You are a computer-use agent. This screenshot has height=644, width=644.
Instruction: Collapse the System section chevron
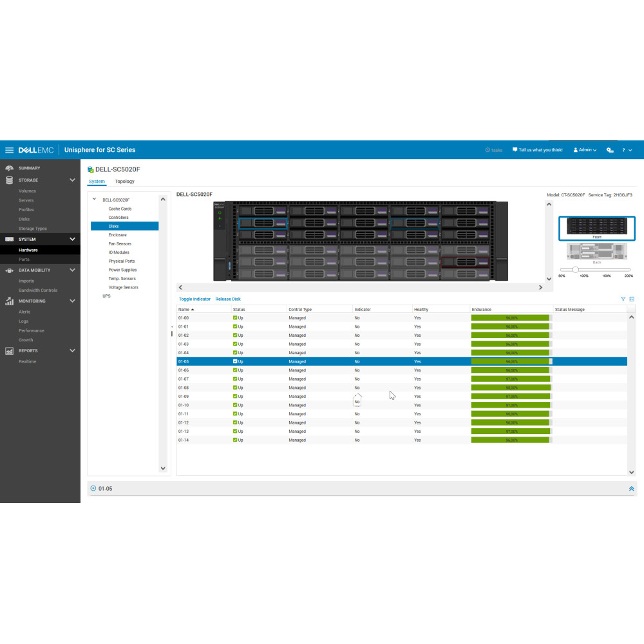pyautogui.click(x=72, y=239)
